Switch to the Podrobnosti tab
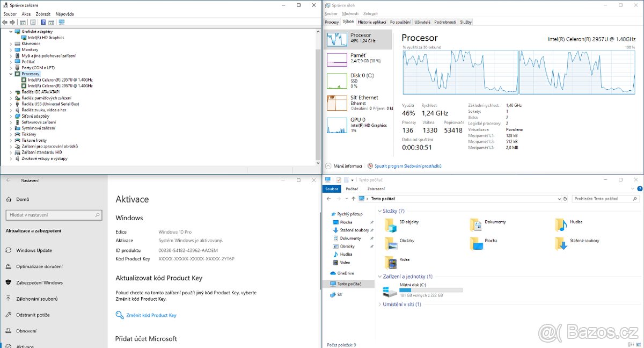This screenshot has width=644, height=348. pos(445,22)
